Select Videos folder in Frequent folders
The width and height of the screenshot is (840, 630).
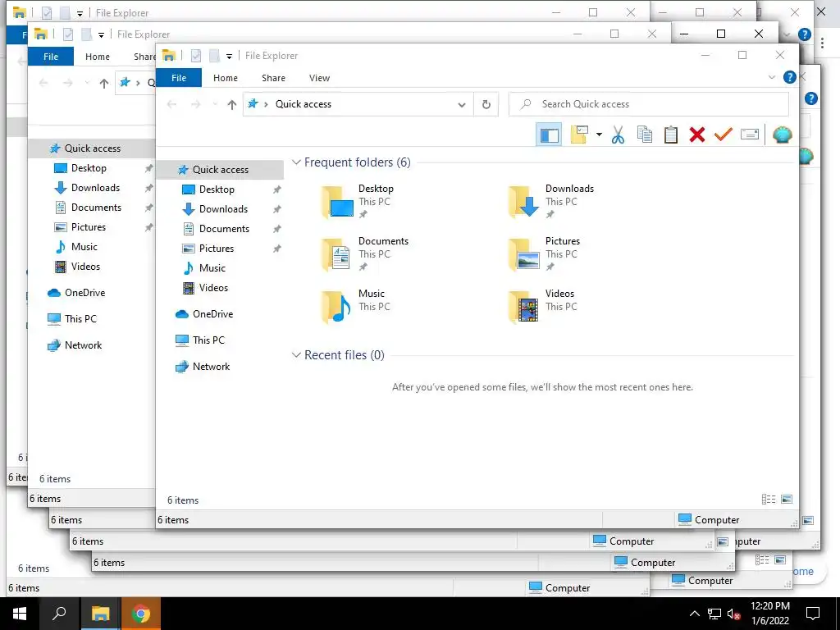coord(543,307)
